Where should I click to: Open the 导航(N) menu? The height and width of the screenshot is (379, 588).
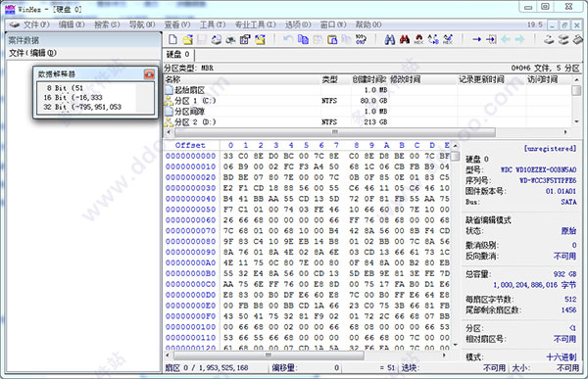pyautogui.click(x=142, y=24)
